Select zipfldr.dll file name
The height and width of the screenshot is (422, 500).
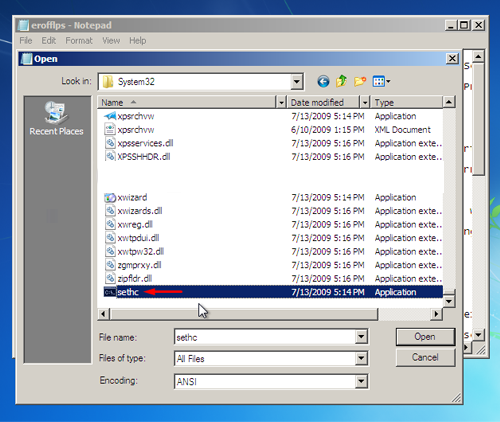(x=135, y=278)
